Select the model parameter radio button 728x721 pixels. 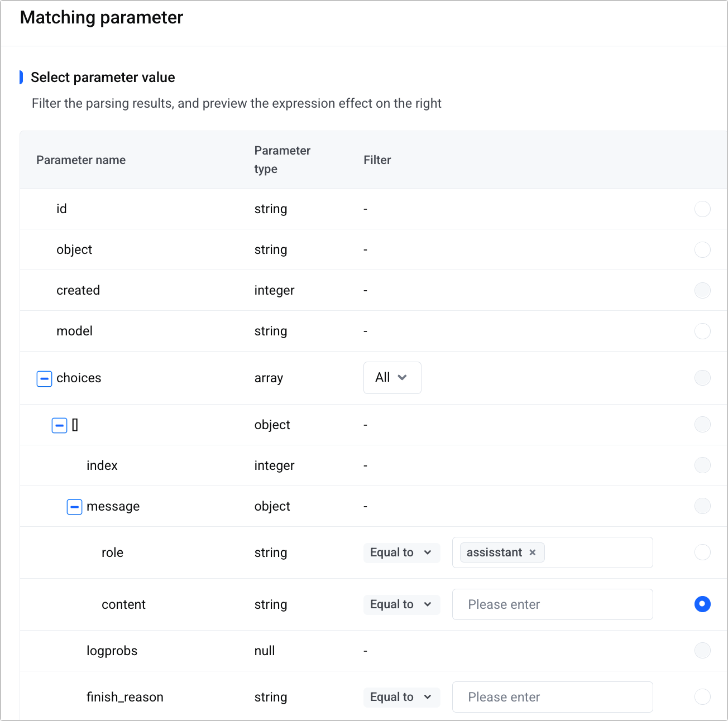pos(702,331)
